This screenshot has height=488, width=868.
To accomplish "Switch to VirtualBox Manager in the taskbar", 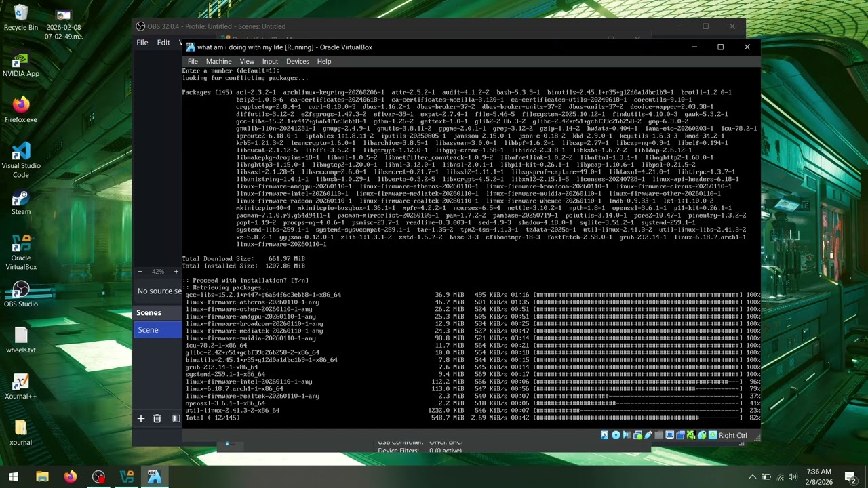I will (127, 476).
